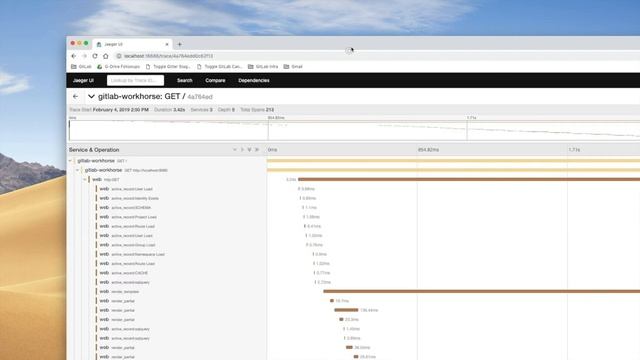
Task: Go back with the browser back arrow
Action: tap(73, 56)
